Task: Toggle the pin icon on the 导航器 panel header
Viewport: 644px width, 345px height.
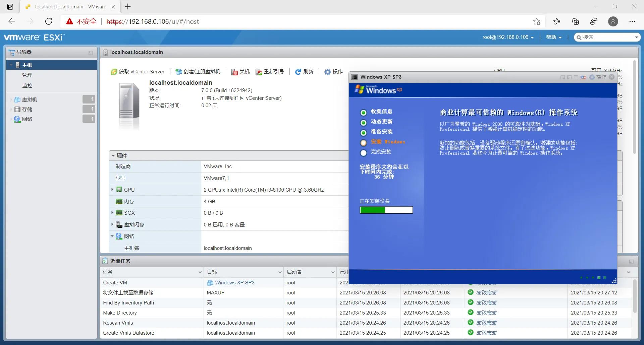Action: [x=90, y=53]
